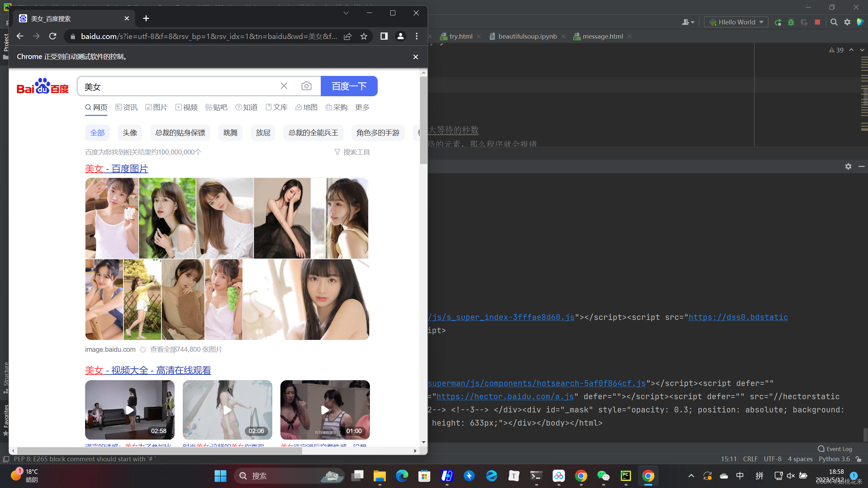868x488 pixels.
Task: Open 美女 - 视频大全 - 高清在线观看 link
Action: (x=148, y=370)
